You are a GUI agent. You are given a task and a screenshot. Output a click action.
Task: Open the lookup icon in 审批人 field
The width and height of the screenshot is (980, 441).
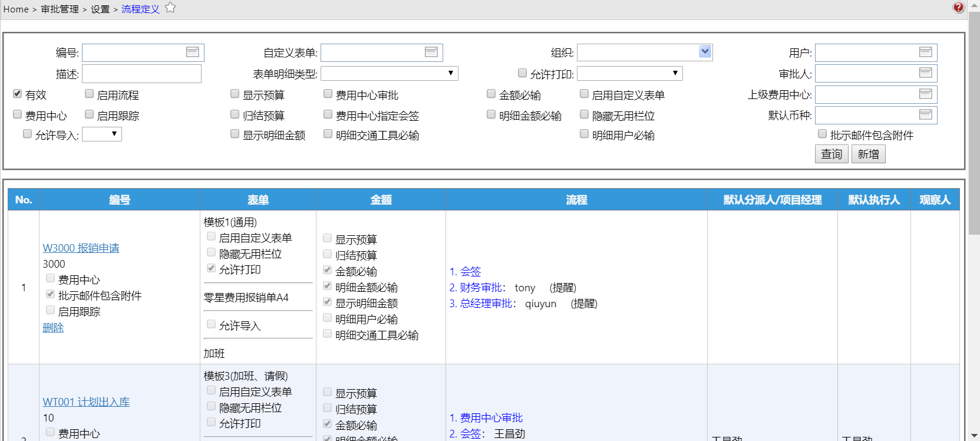click(x=926, y=73)
